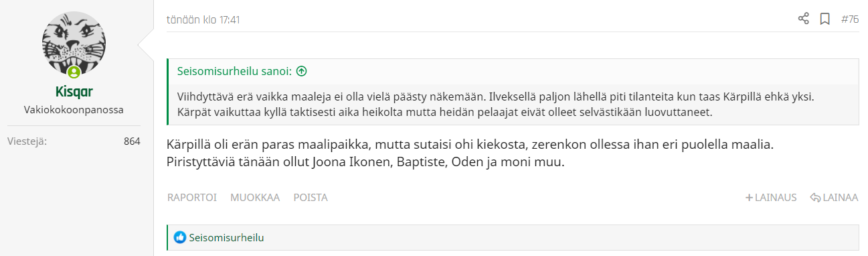Click the up-arrow icon beside 'Seisomisurheilu sanoi'
This screenshot has height=256, width=868.
coord(301,71)
